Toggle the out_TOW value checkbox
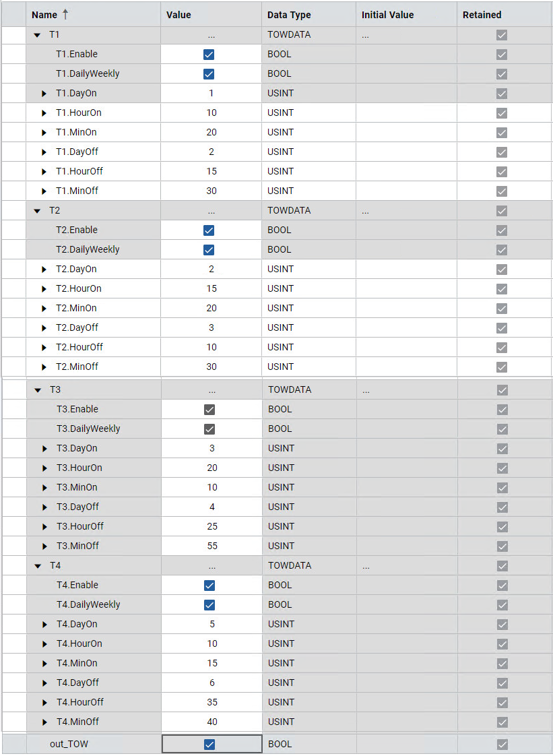 pos(209,745)
